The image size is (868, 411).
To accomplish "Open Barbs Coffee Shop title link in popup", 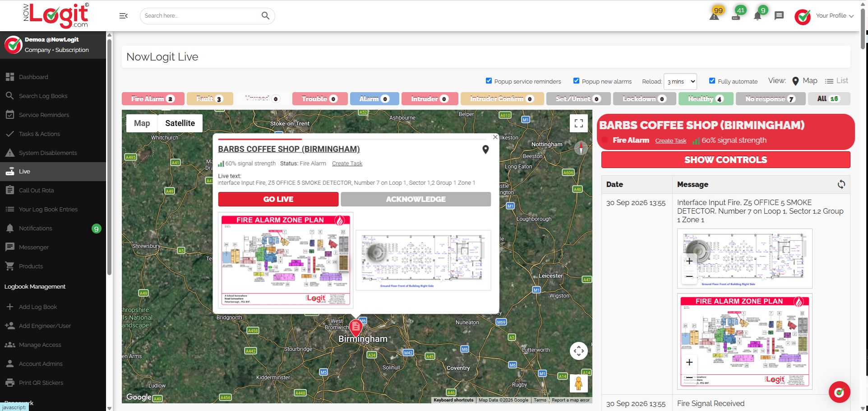I will pyautogui.click(x=289, y=149).
